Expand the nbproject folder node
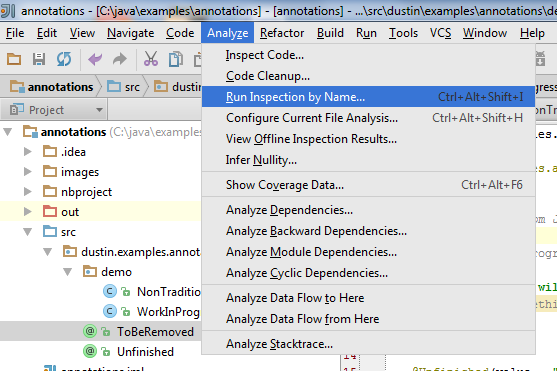Viewport: 557px width, 371px height. pos(28,192)
